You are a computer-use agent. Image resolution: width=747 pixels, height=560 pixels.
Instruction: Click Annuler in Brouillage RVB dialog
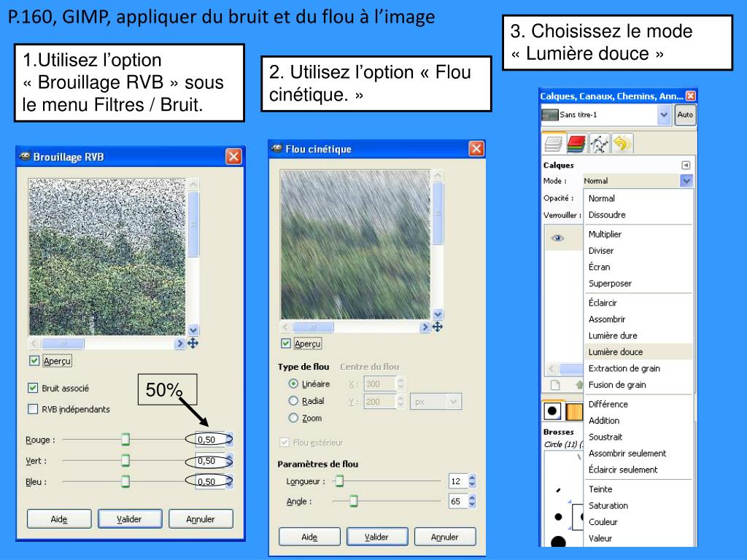coord(201,519)
